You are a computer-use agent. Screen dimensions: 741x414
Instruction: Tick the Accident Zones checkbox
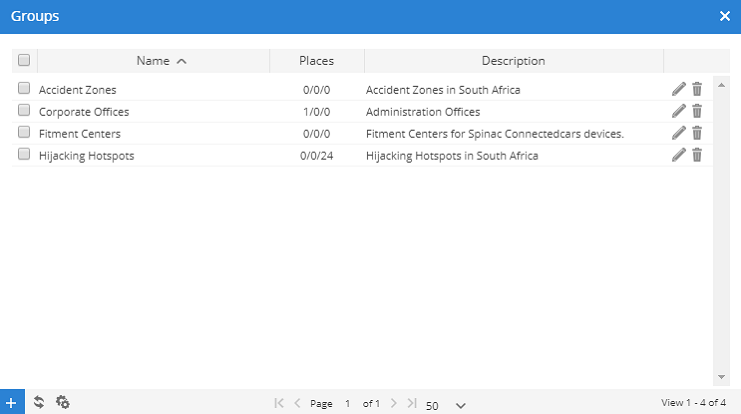[24, 89]
